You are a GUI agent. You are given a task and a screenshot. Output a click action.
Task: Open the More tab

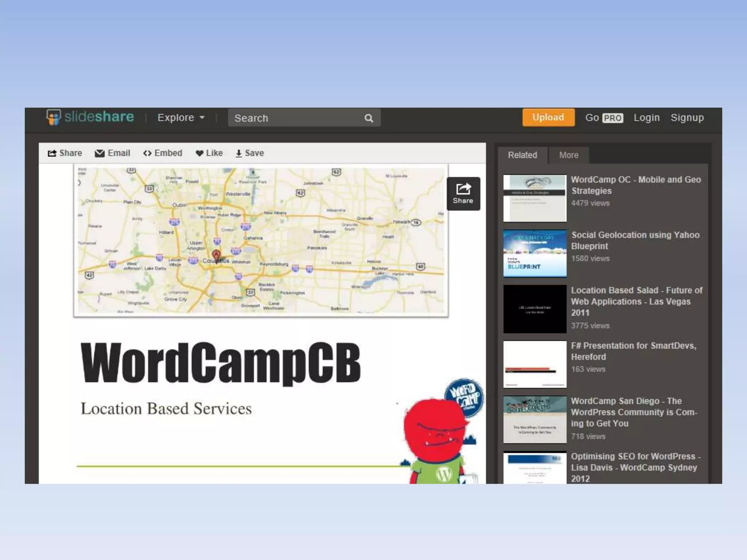[x=569, y=155]
